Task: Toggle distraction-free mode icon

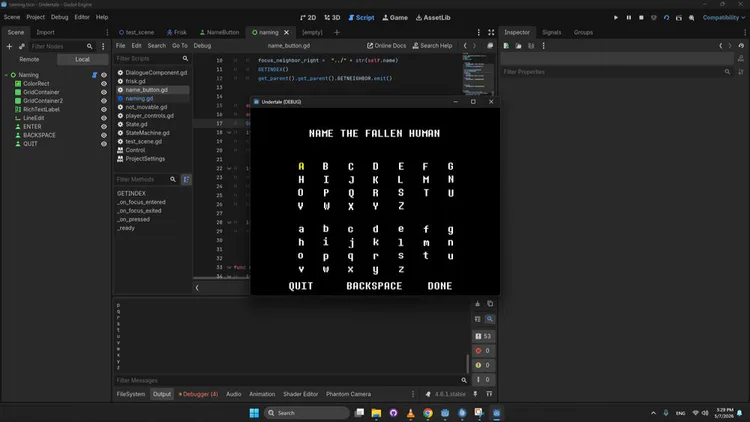Action: point(491,33)
